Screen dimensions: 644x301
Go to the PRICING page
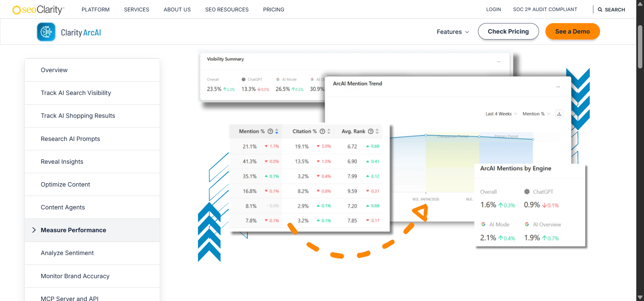[274, 10]
